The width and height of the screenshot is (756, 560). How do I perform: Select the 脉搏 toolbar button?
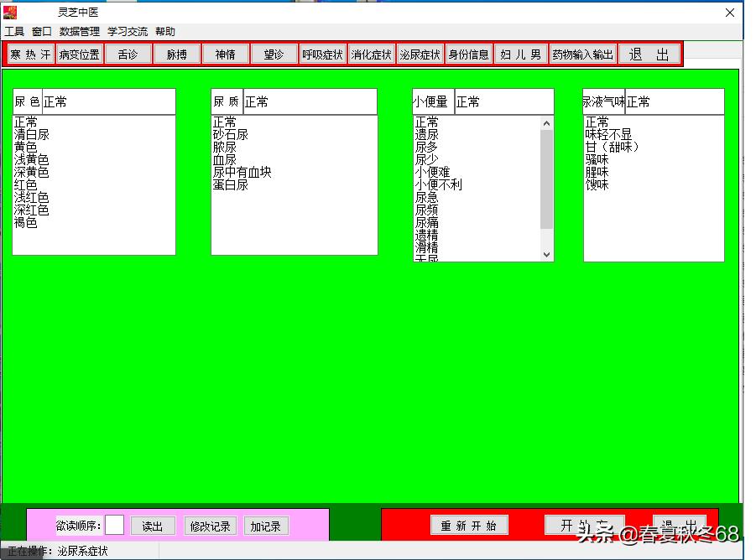(177, 54)
